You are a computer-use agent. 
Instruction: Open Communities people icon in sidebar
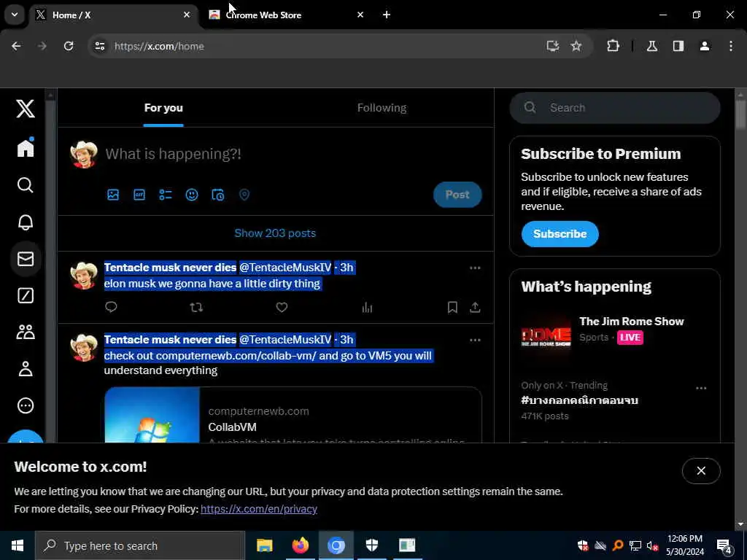[x=26, y=332]
